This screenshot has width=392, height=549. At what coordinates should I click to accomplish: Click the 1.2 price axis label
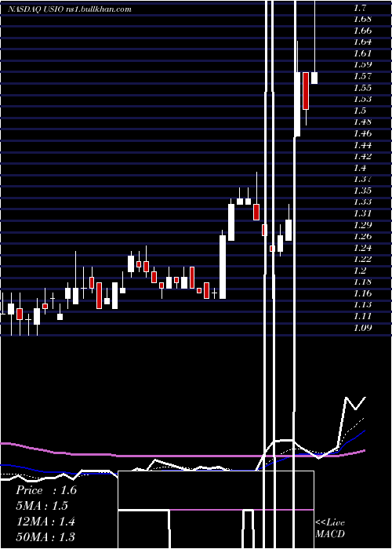[x=359, y=271]
